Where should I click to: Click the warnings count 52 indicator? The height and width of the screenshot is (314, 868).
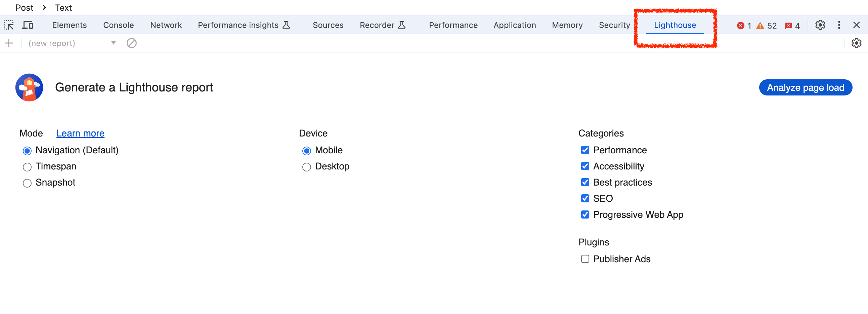766,26
